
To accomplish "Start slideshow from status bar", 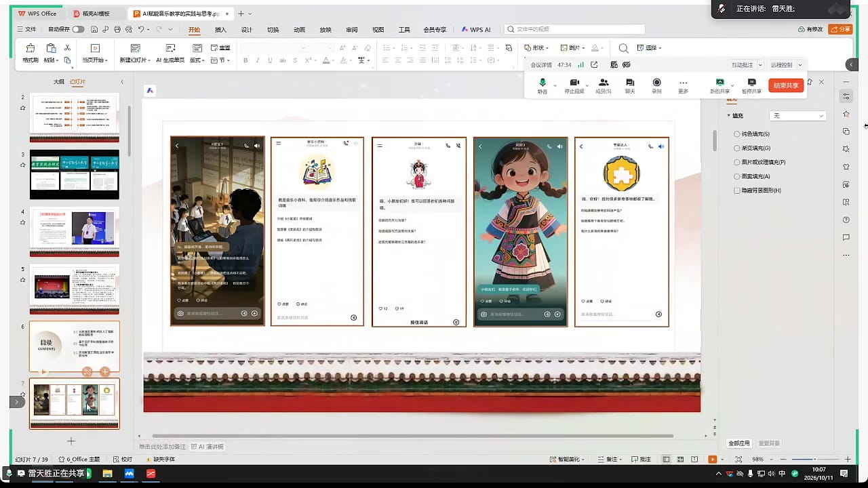I will click(x=712, y=459).
